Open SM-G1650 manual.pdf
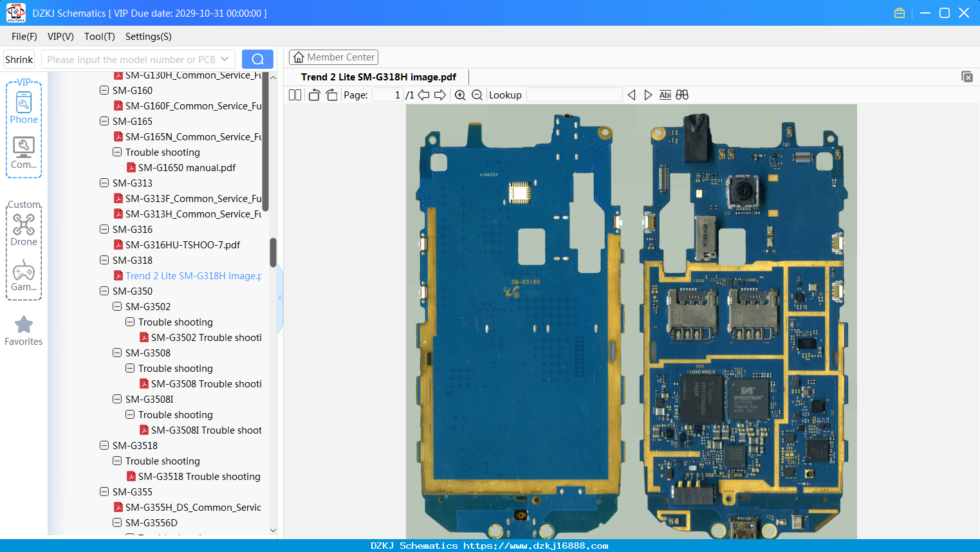 (x=181, y=167)
